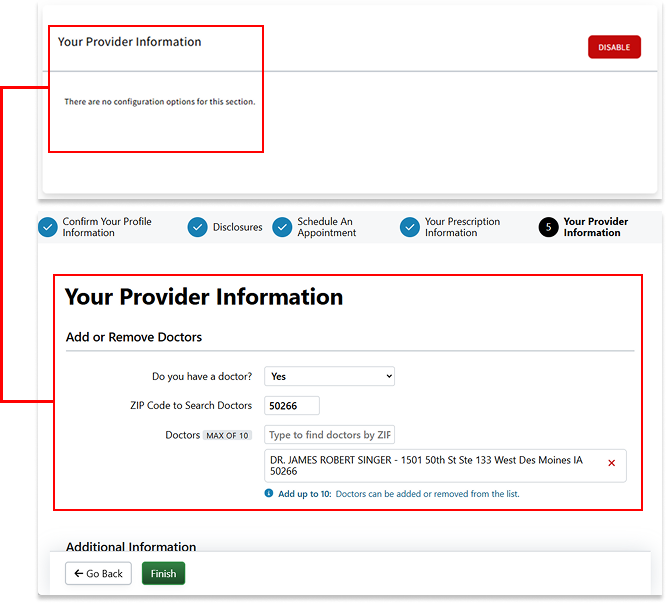Click the 'Do you have a doctor?' label
666x603 pixels.
tap(202, 377)
